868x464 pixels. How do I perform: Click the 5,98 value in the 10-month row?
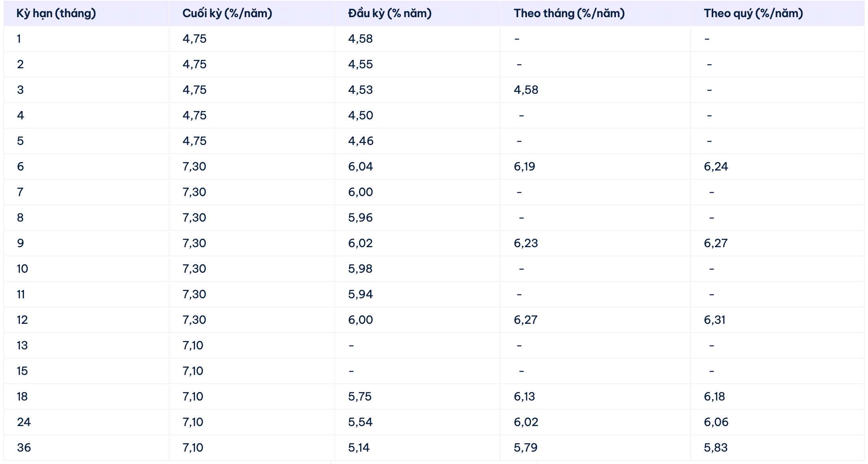tap(360, 269)
